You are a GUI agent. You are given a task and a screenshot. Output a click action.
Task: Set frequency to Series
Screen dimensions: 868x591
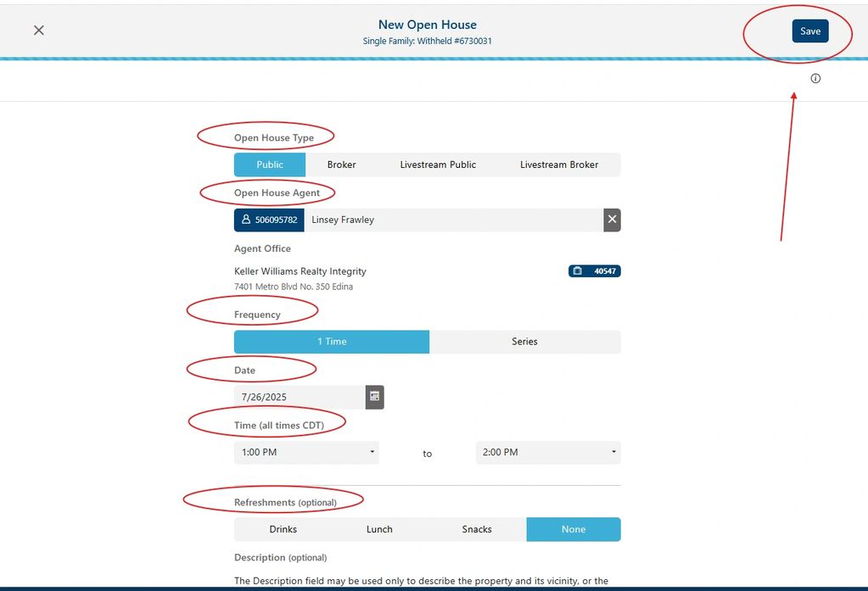pos(524,342)
